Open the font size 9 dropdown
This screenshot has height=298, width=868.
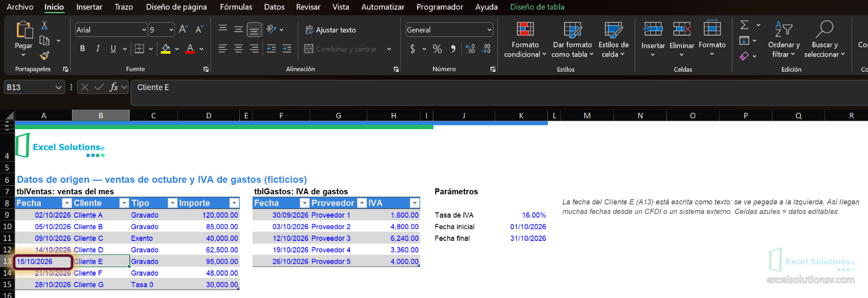(171, 30)
